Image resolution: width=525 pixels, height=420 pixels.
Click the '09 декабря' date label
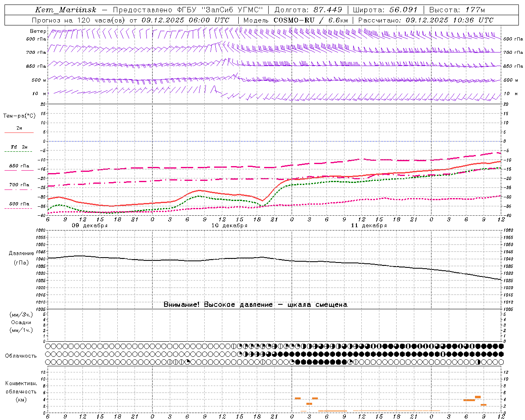[x=90, y=226]
